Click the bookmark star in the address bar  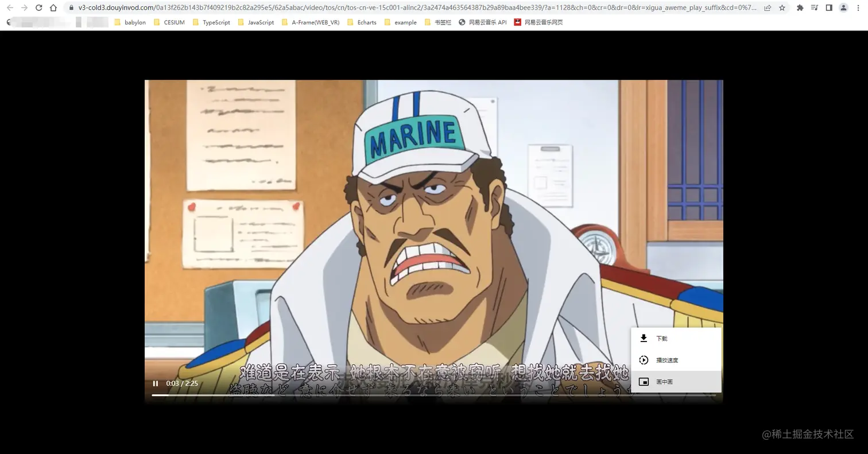pyautogui.click(x=782, y=9)
